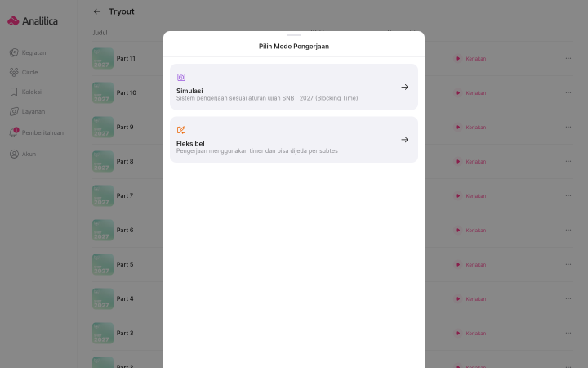Select the Fleksibel mode orange icon

coord(181,130)
